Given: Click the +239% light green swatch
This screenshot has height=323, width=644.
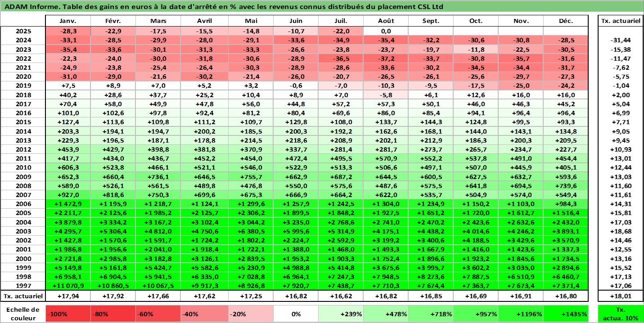Looking at the screenshot, I should point(341,314).
